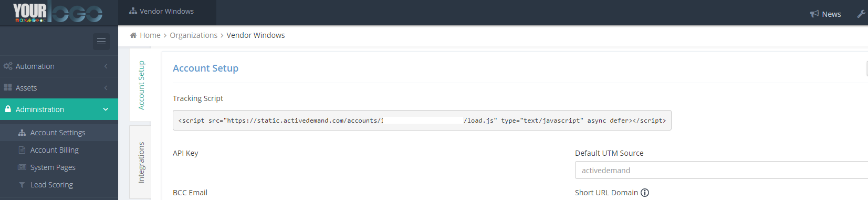Screen dimensions: 868x200
Task: Click the API Key label
Action: 185,153
